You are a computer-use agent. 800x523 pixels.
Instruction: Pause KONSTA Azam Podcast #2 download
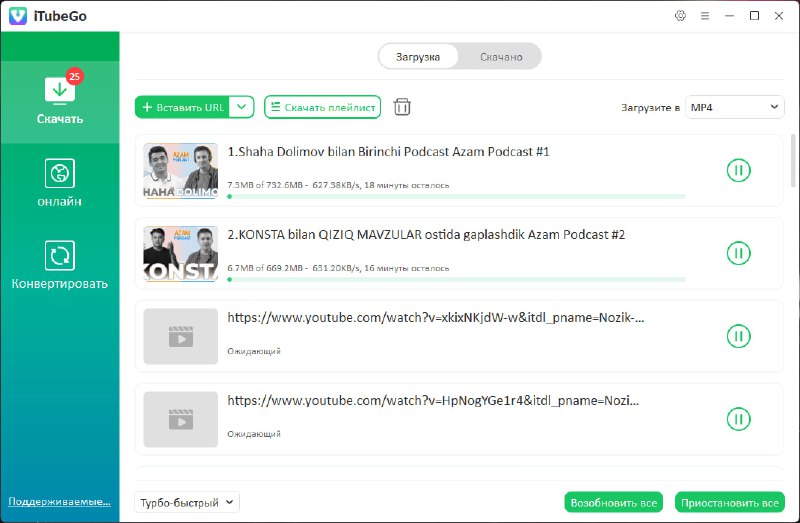738,253
